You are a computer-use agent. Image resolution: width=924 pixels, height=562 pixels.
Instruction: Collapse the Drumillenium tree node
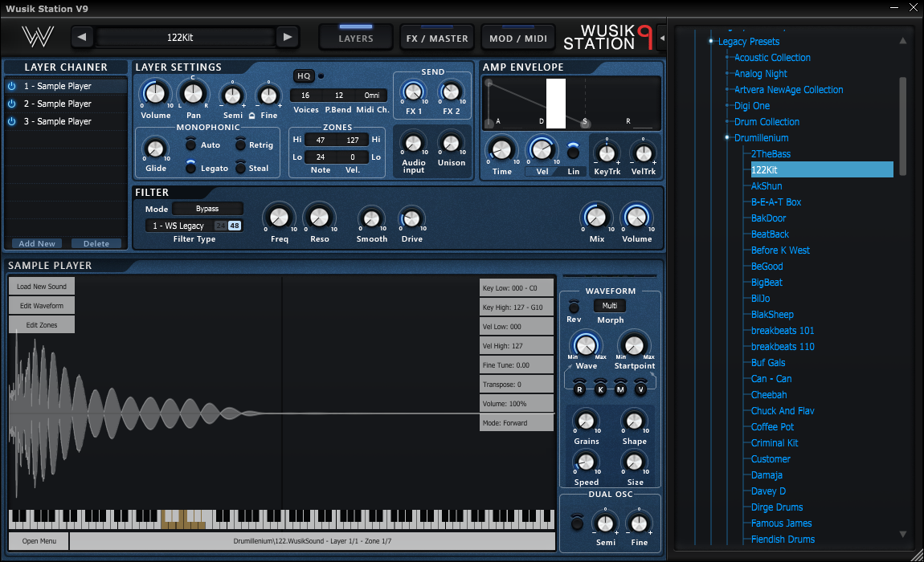click(727, 138)
